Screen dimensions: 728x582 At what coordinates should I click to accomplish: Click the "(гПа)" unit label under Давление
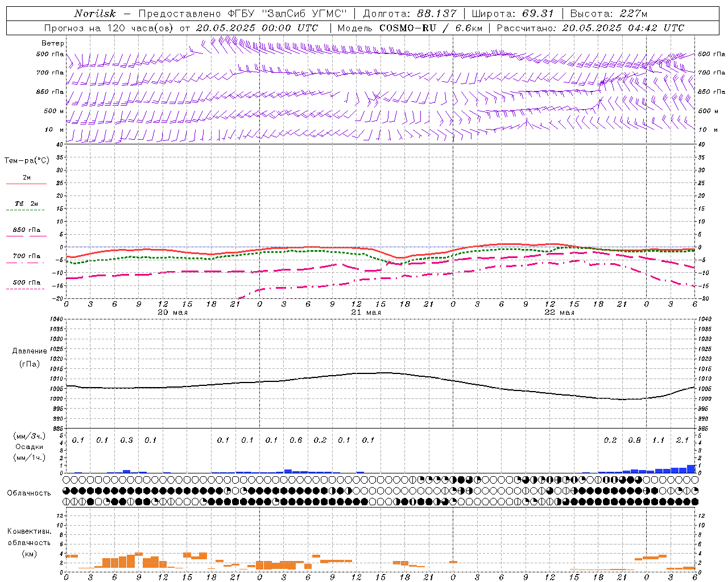[30, 364]
